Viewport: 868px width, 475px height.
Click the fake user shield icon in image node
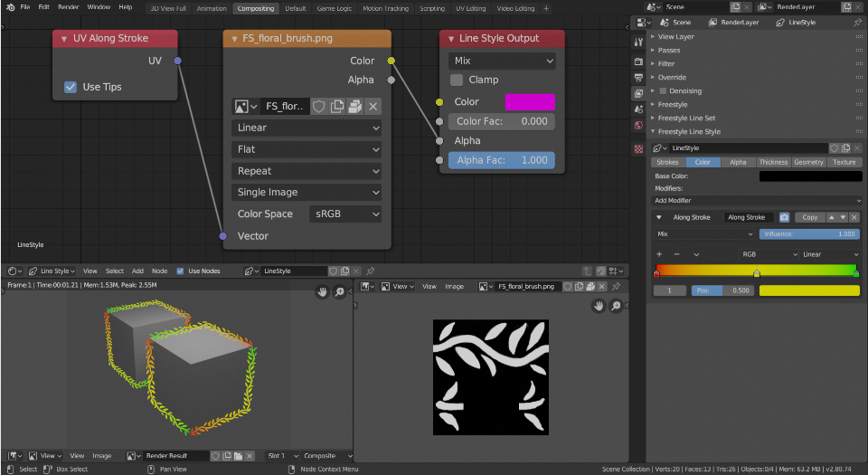pos(319,106)
